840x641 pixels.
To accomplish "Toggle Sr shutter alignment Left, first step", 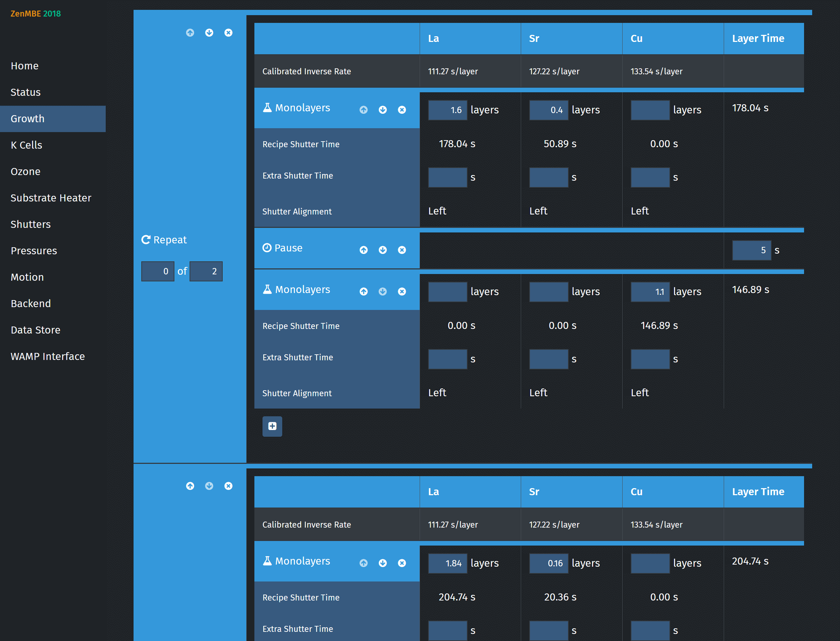I will (538, 211).
